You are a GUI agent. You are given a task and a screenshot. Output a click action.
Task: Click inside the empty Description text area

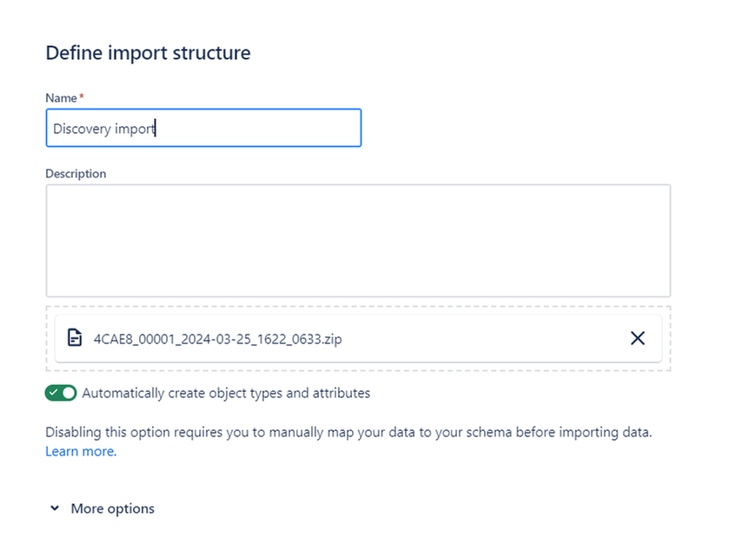click(x=358, y=241)
